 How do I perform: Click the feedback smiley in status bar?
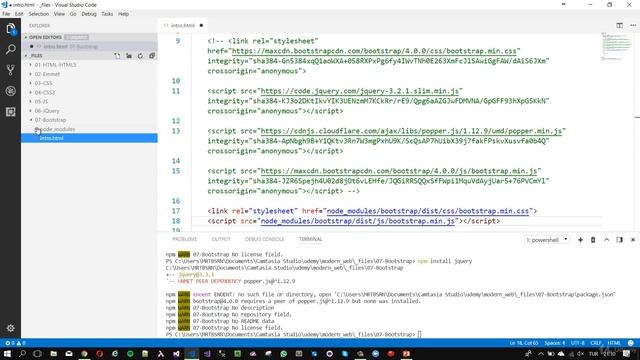tap(631, 343)
